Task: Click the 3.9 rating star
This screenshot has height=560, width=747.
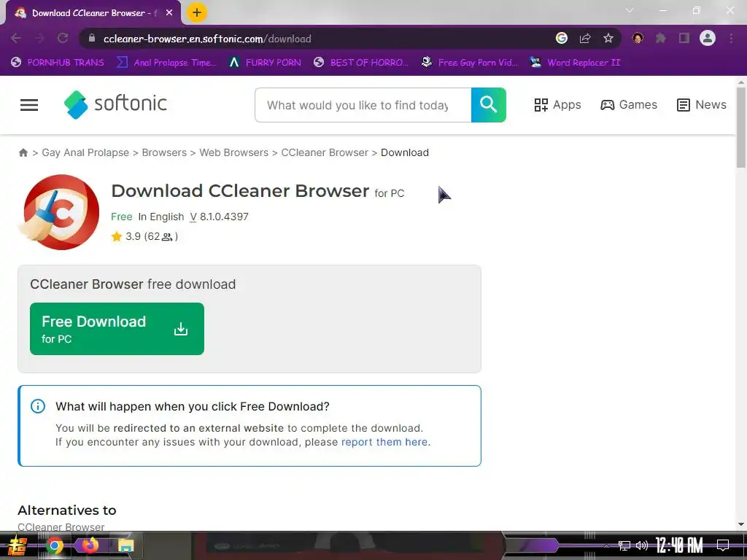Action: pos(117,237)
